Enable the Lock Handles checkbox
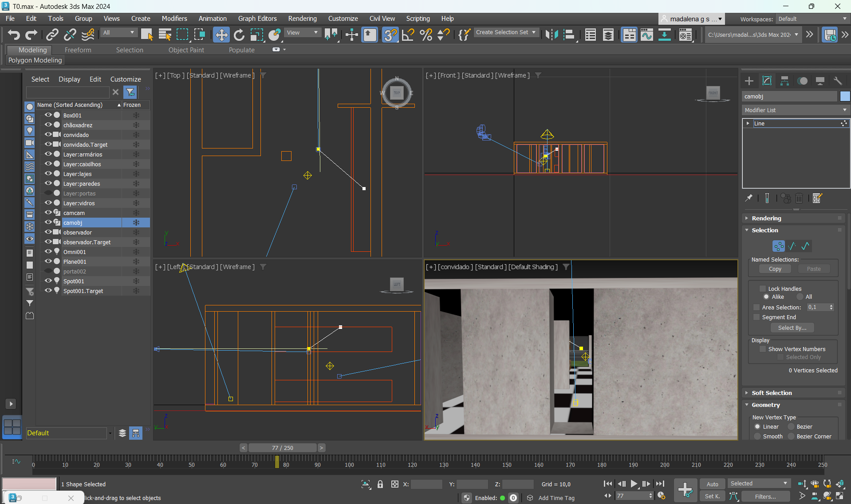The image size is (851, 504). coord(763,289)
